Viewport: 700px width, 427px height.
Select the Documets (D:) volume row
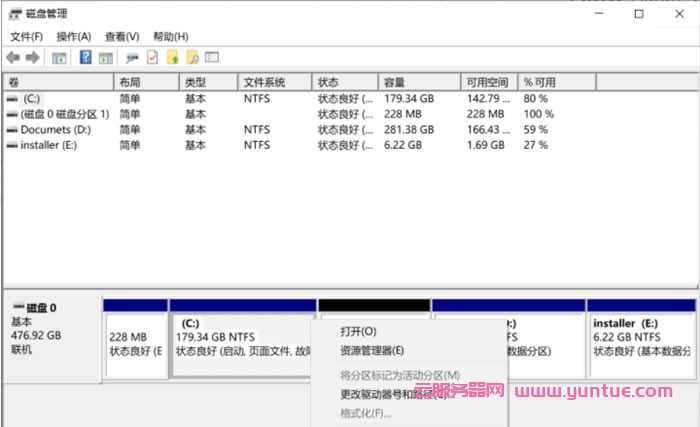pyautogui.click(x=56, y=130)
